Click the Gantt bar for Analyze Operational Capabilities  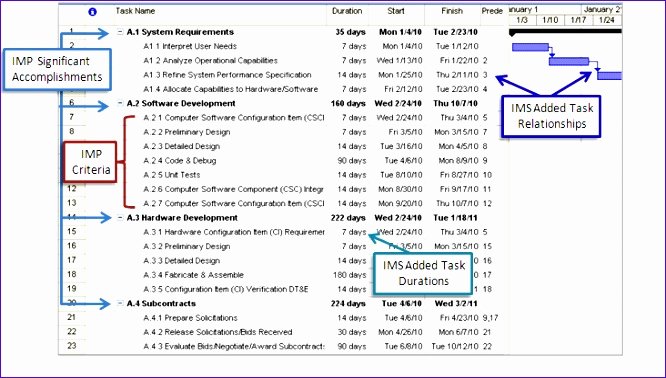(569, 62)
